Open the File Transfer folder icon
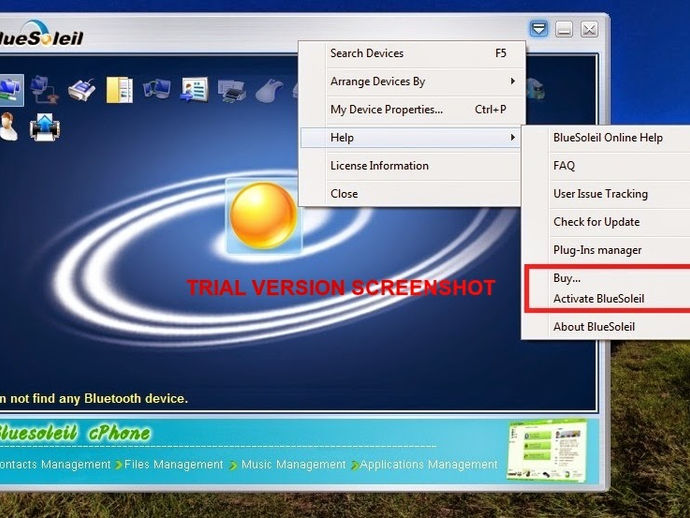The width and height of the screenshot is (690, 518). pos(119,90)
